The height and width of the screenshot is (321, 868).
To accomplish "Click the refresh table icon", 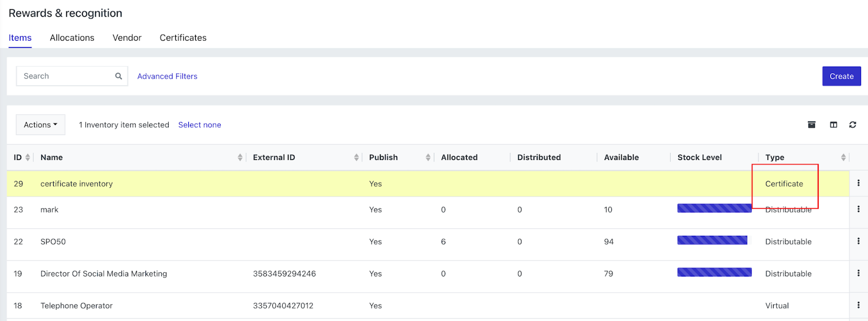I will [x=853, y=125].
